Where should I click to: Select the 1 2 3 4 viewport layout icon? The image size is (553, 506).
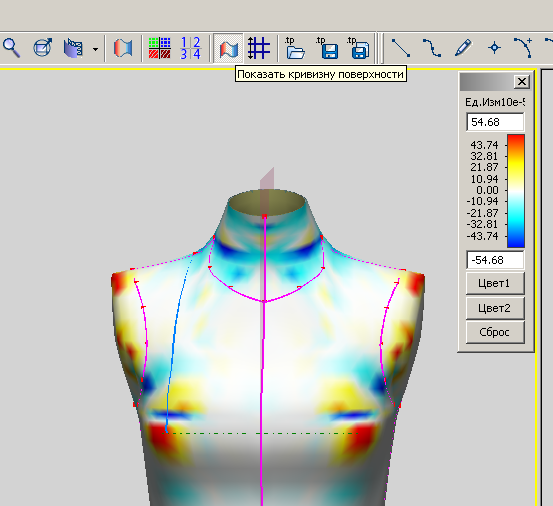[190, 48]
